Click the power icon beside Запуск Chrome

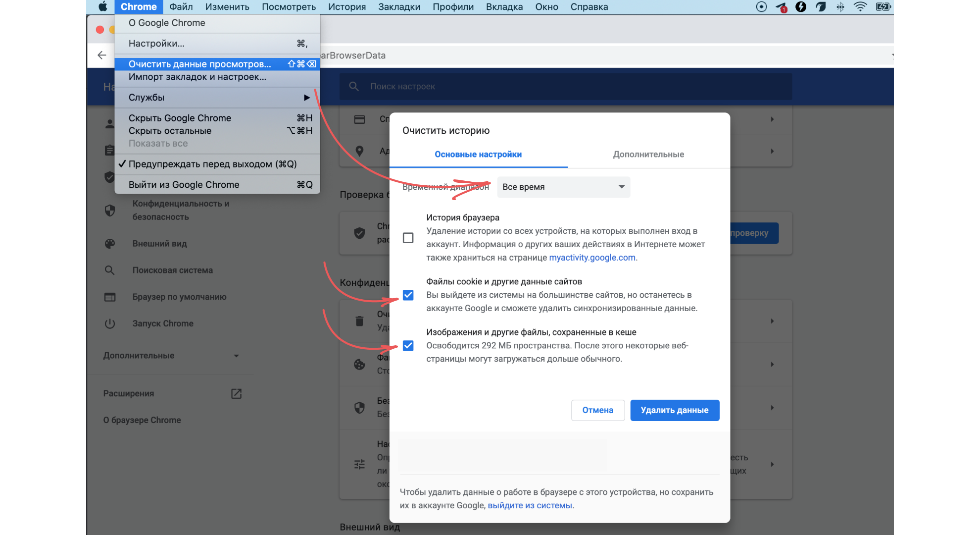110,323
